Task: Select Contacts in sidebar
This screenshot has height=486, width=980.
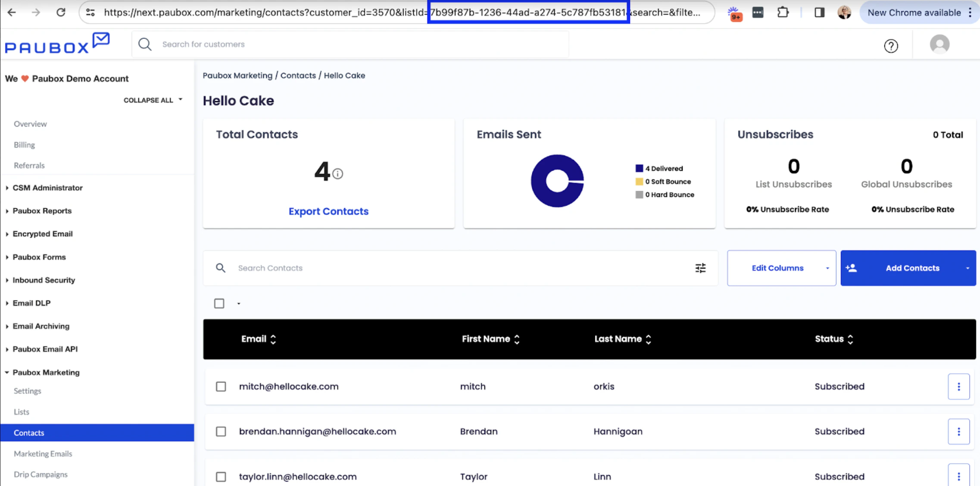Action: tap(97, 433)
